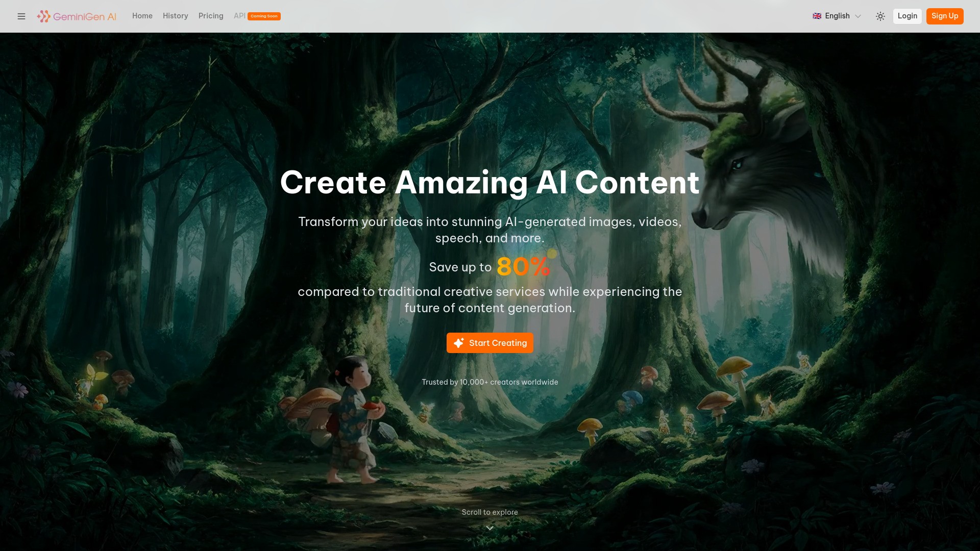Viewport: 980px width, 551px height.
Task: Click the GeminiGen AI brand name text
Action: (85, 16)
